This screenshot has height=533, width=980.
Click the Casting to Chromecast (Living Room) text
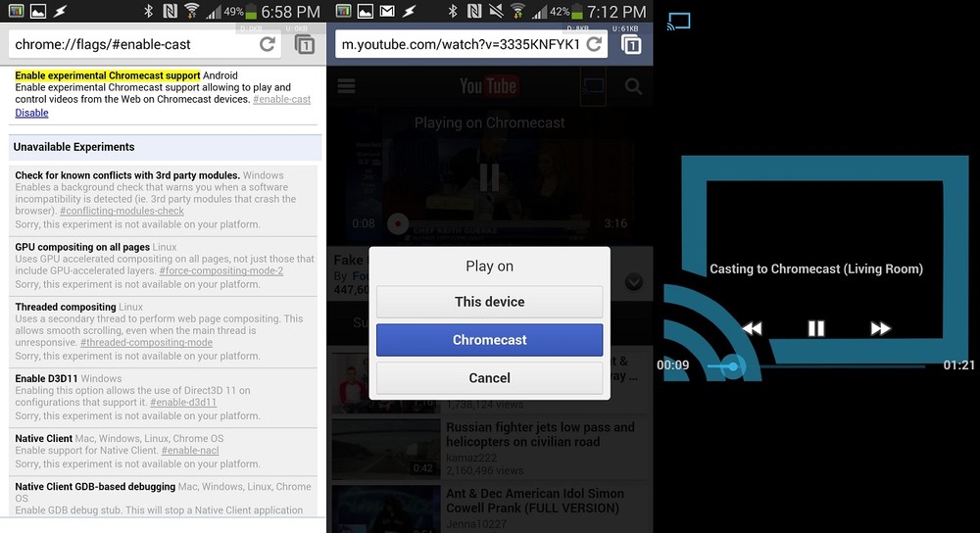coord(816,269)
